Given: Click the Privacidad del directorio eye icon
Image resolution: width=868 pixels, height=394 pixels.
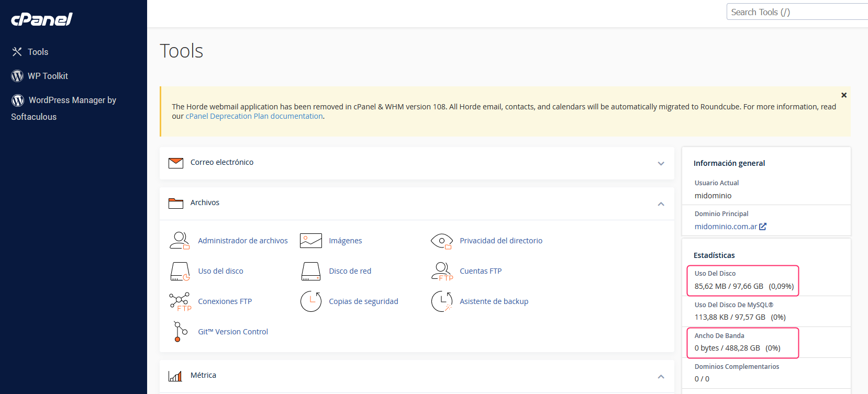Looking at the screenshot, I should 441,241.
